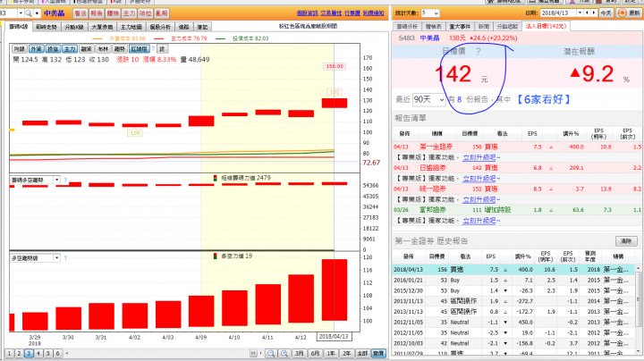Switch to the 新聞 tab
Image resolution: width=644 pixels, height=361 pixels.
(x=484, y=26)
